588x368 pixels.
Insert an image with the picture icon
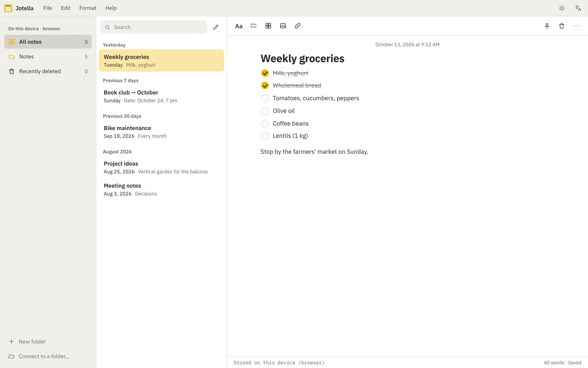click(x=283, y=26)
